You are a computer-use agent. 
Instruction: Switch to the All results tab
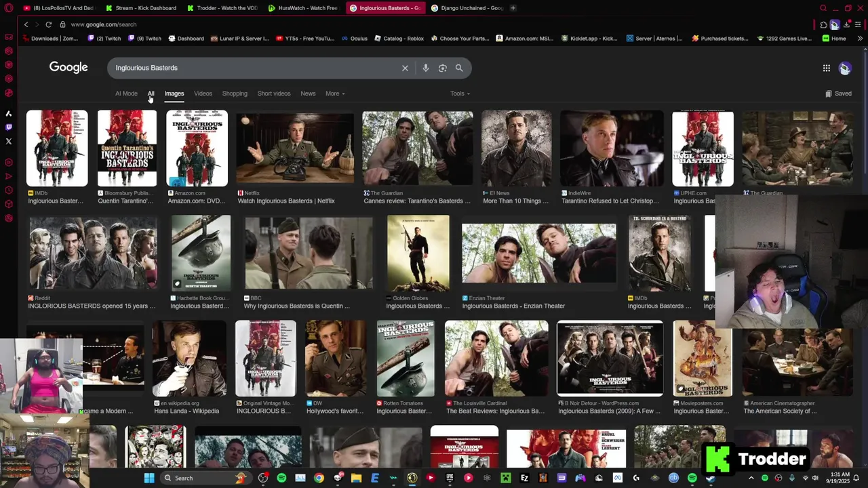[151, 94]
